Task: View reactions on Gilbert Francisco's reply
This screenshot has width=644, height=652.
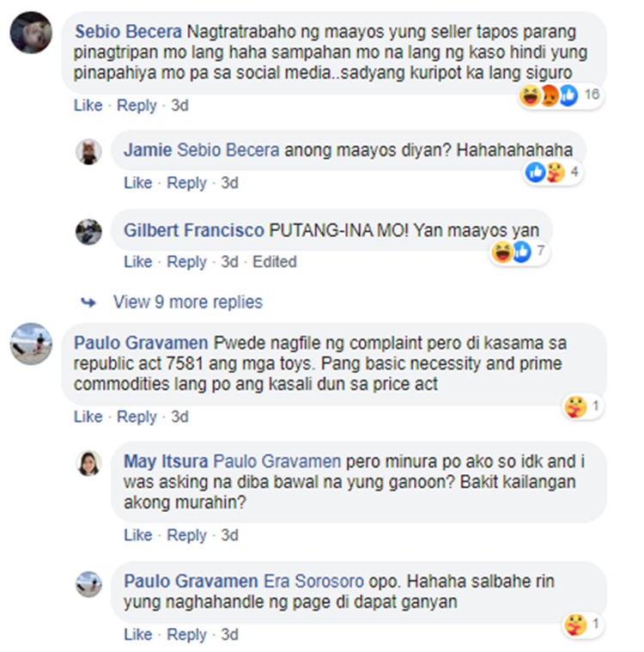Action: (519, 252)
